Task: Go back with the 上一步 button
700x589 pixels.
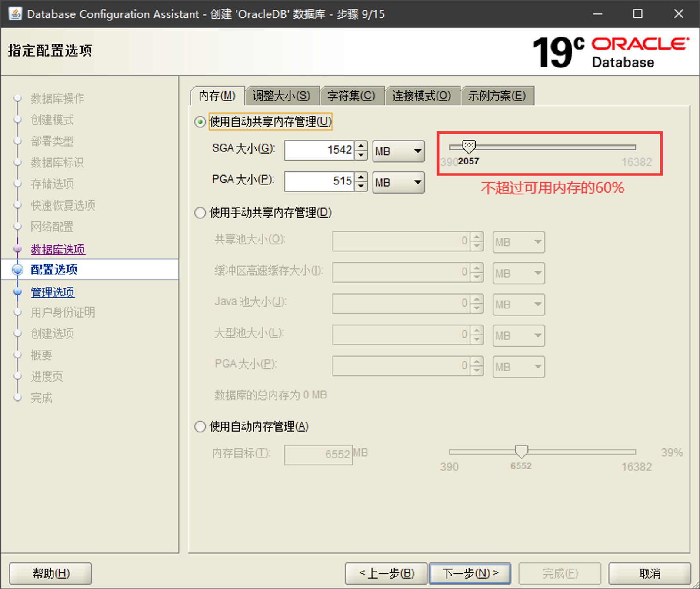Action: click(x=387, y=573)
